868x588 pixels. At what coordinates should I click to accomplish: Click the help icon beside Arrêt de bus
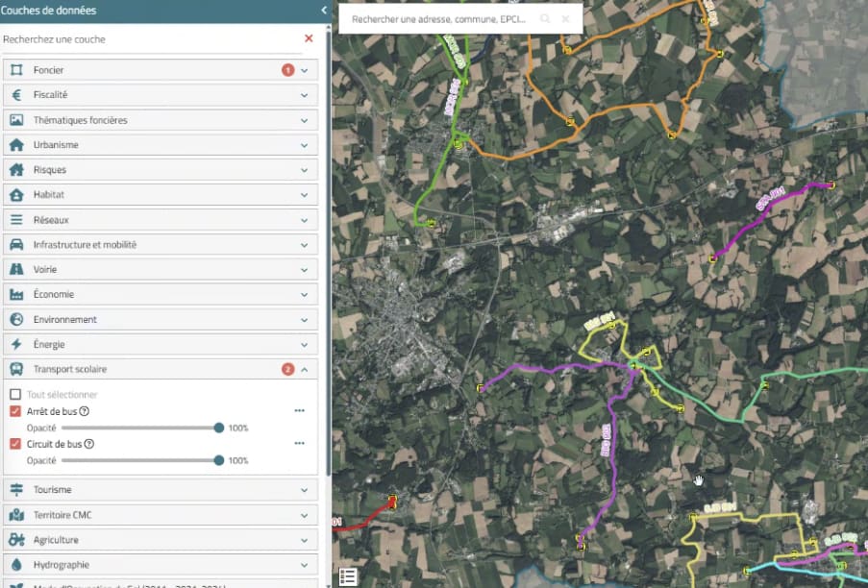coord(85,411)
